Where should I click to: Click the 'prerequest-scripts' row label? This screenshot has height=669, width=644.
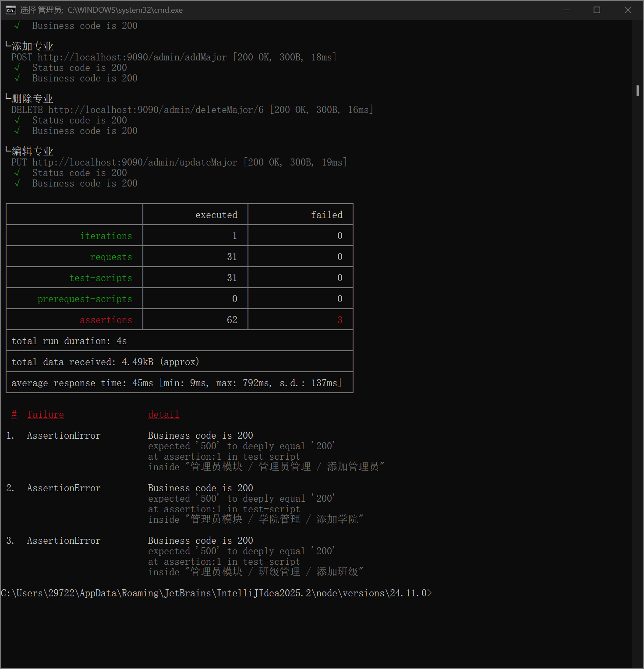(85, 299)
